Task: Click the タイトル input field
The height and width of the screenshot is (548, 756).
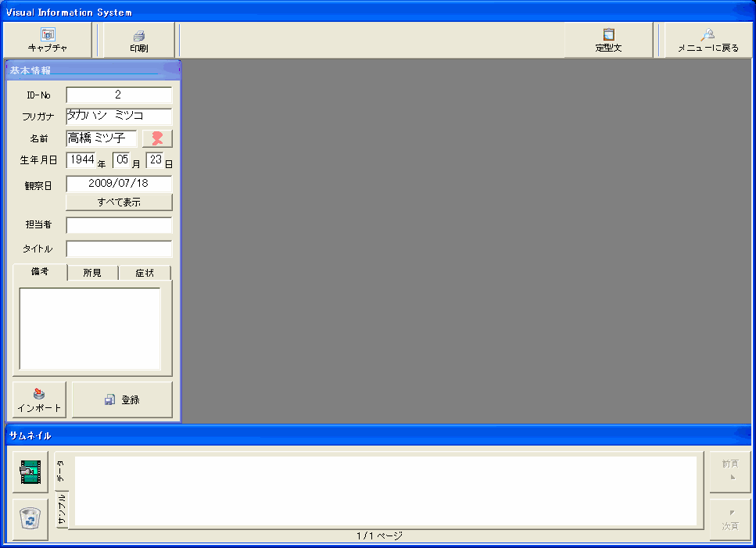Action: 119,249
